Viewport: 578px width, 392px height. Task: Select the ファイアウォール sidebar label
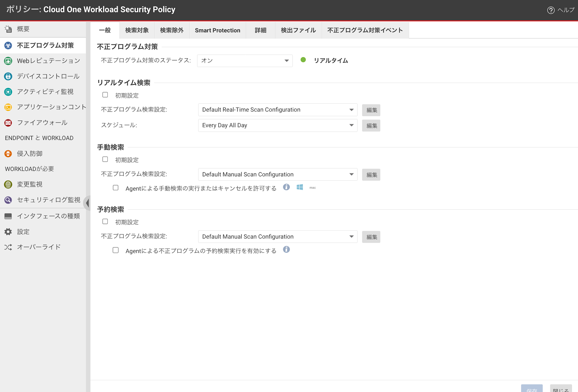coord(42,123)
